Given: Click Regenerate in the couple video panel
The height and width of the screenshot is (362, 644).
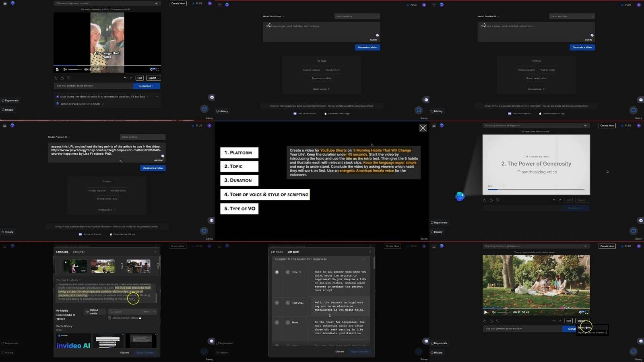Looking at the screenshot, I should [x=10, y=100].
